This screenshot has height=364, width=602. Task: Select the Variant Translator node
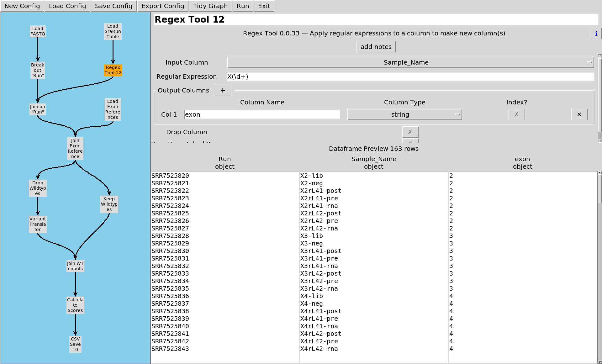[x=38, y=224]
